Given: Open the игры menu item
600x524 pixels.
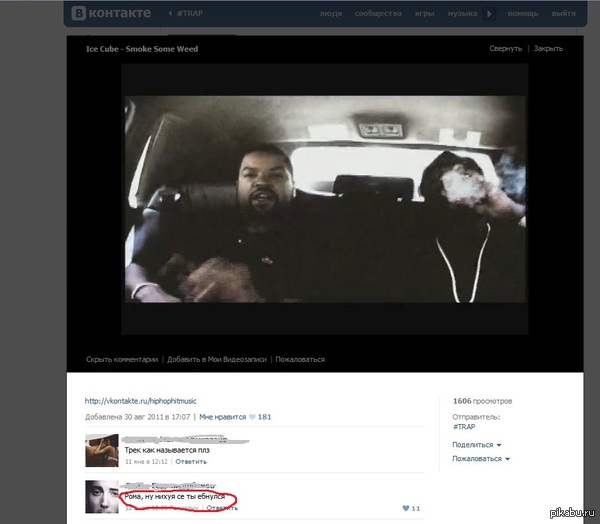Looking at the screenshot, I should [x=424, y=14].
